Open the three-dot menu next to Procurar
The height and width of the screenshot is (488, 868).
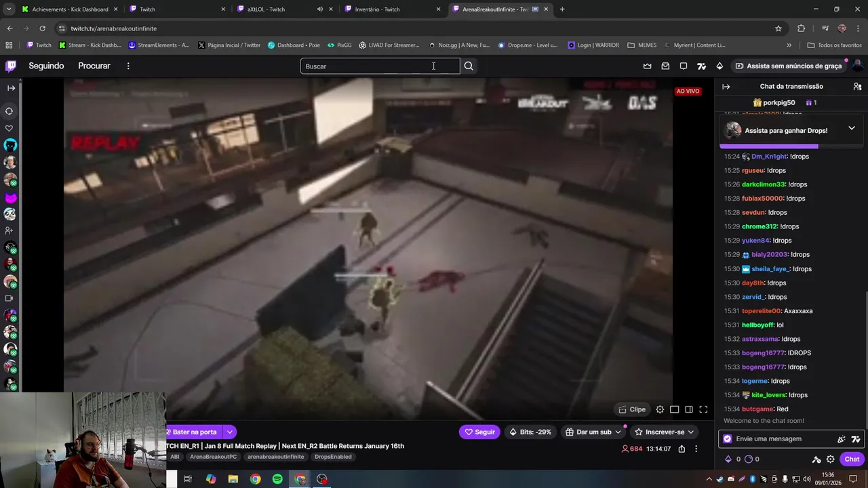click(128, 66)
